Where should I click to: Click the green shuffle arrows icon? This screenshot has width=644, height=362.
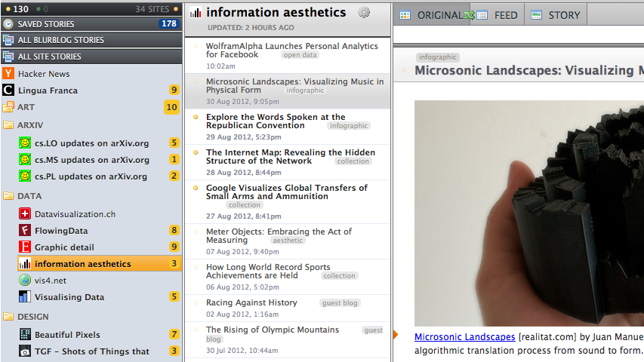pos(469,16)
